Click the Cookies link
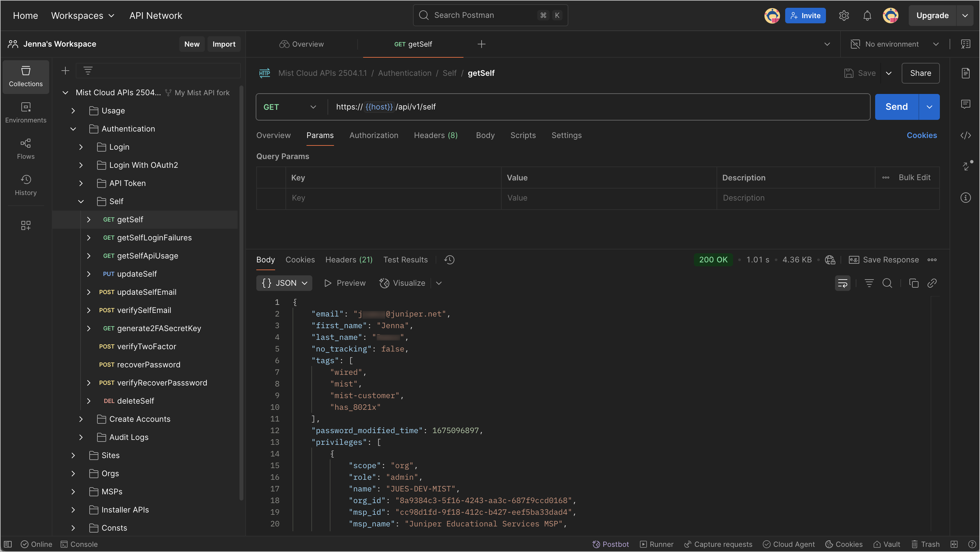The width and height of the screenshot is (980, 552). pyautogui.click(x=921, y=135)
